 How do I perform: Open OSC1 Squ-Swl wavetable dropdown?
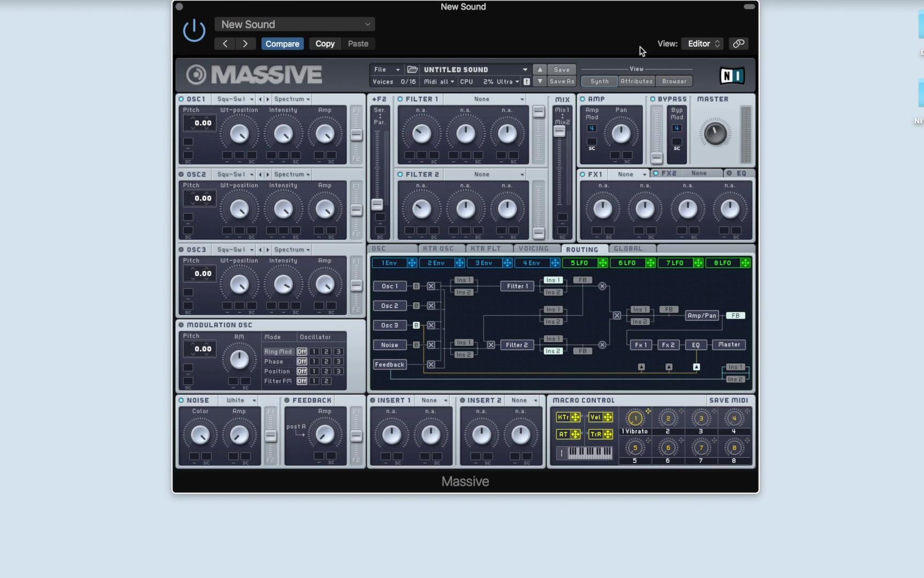(x=235, y=99)
